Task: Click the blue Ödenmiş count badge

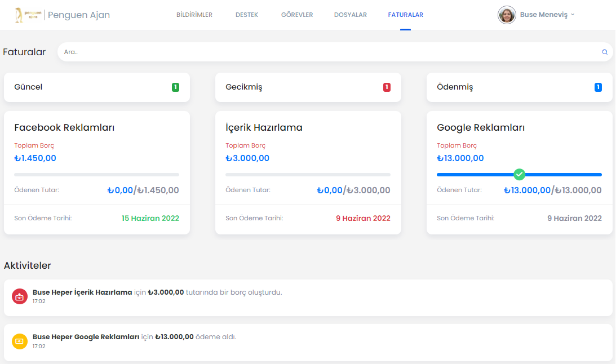Action: click(x=598, y=87)
